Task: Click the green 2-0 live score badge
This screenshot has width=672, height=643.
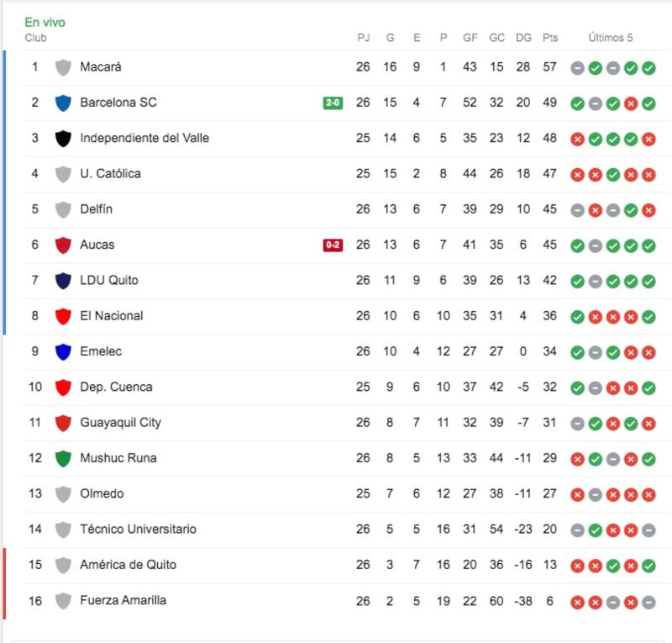Action: pos(333,103)
